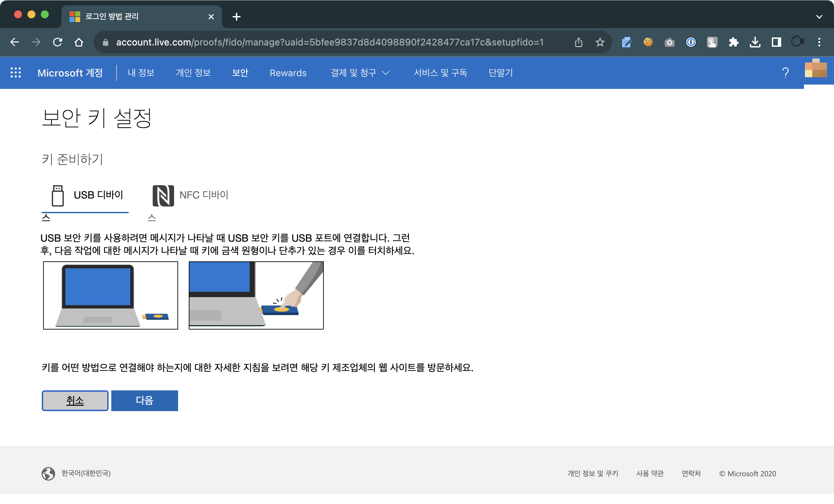834x504 pixels.
Task: Open the Chrome three-dot menu
Action: coord(819,42)
